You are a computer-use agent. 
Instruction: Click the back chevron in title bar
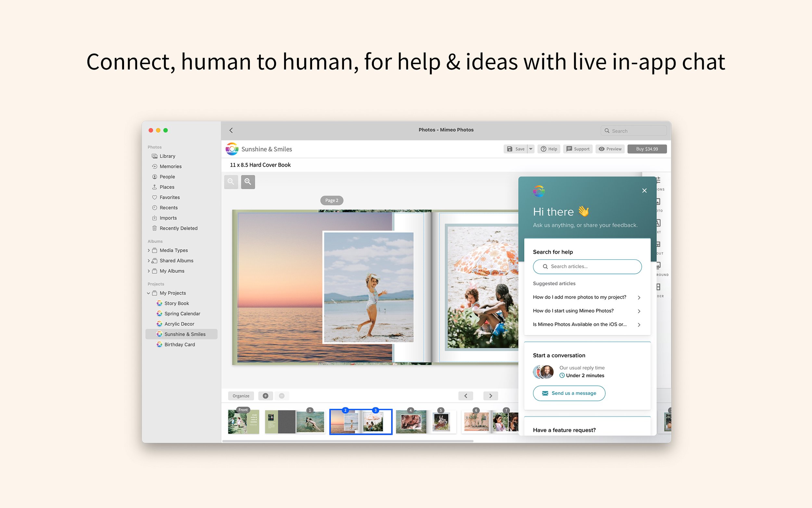click(231, 130)
